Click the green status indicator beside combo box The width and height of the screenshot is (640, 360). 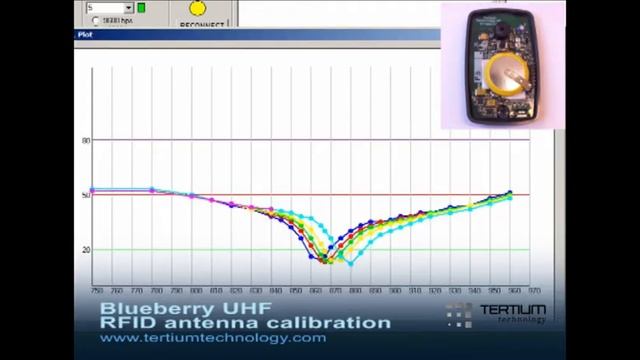pos(141,7)
